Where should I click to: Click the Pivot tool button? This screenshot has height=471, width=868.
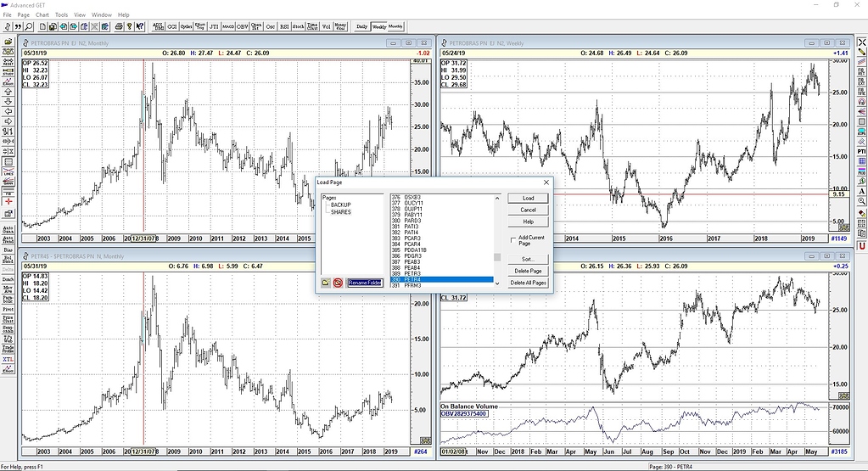pos(8,310)
